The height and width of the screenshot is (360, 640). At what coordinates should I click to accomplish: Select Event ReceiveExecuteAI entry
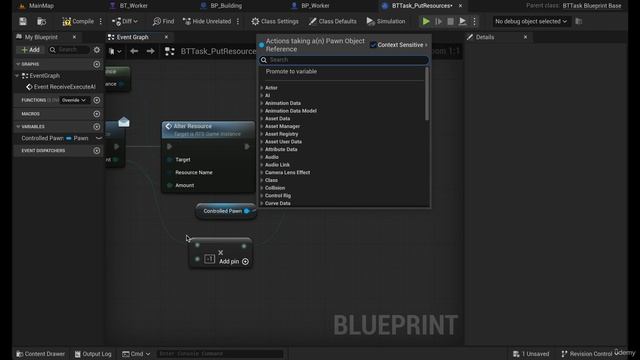[x=61, y=87]
